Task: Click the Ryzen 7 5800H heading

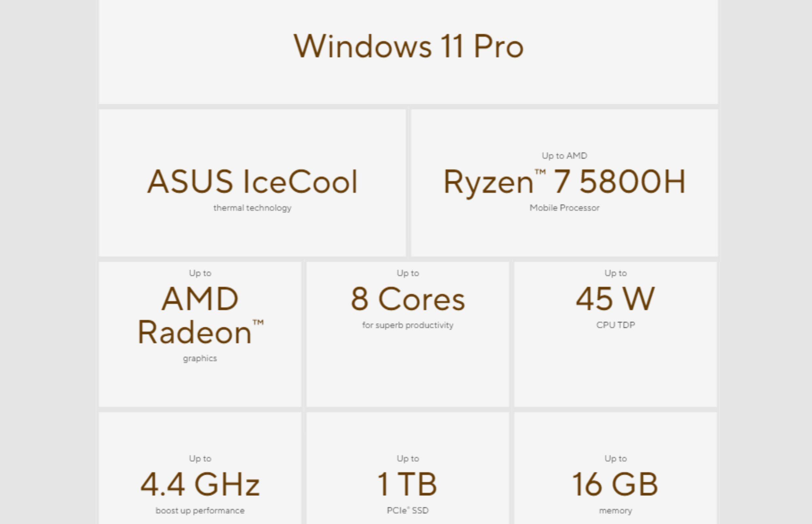Action: click(564, 182)
